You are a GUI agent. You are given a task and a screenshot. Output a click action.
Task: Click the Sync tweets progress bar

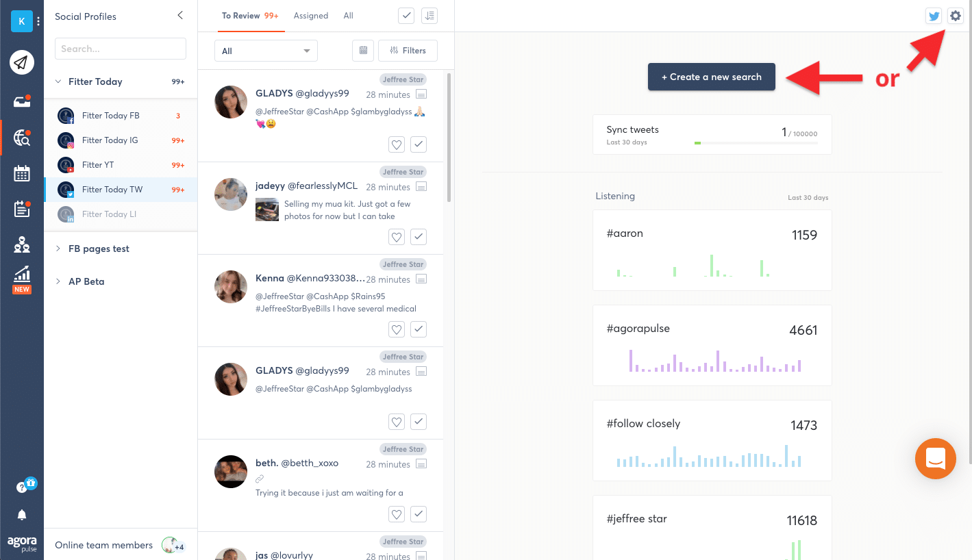(x=756, y=144)
